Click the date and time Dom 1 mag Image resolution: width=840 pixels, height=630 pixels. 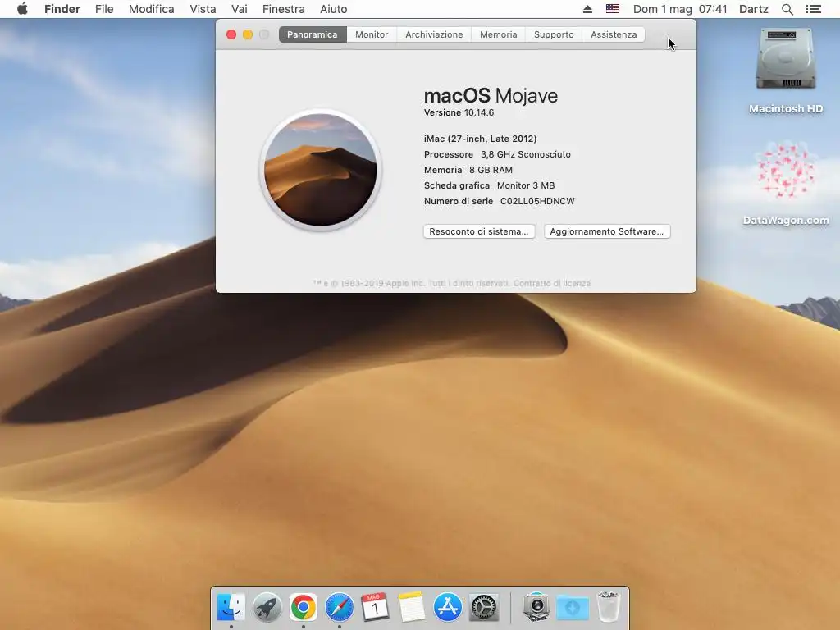(680, 9)
